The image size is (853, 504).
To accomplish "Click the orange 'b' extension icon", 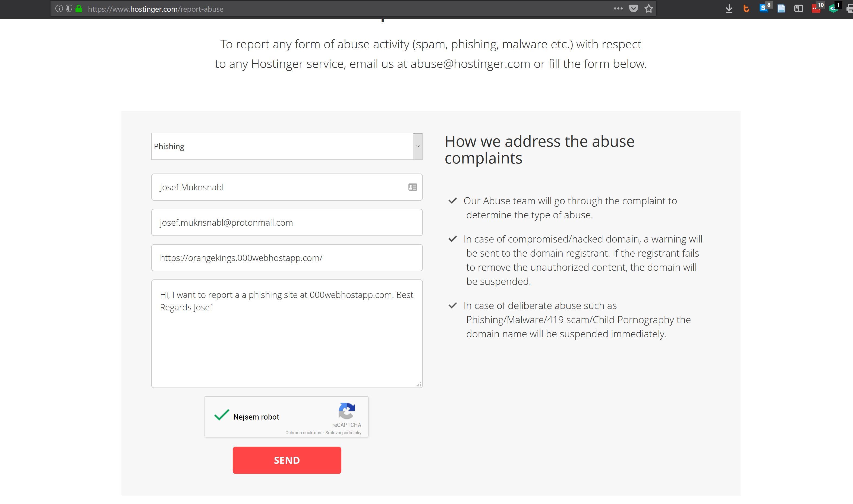I will pyautogui.click(x=746, y=9).
